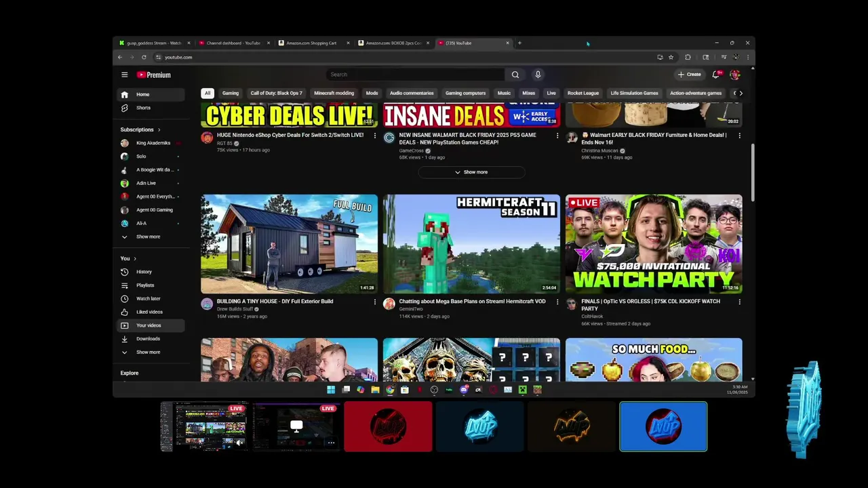This screenshot has width=868, height=488.
Task: Expand the Subscriptions heading chevron
Action: click(x=159, y=129)
